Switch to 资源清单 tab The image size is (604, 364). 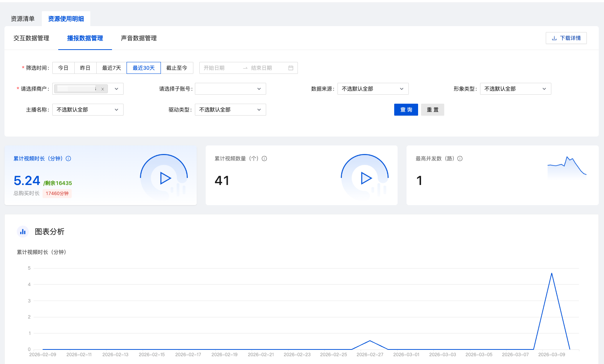point(23,19)
